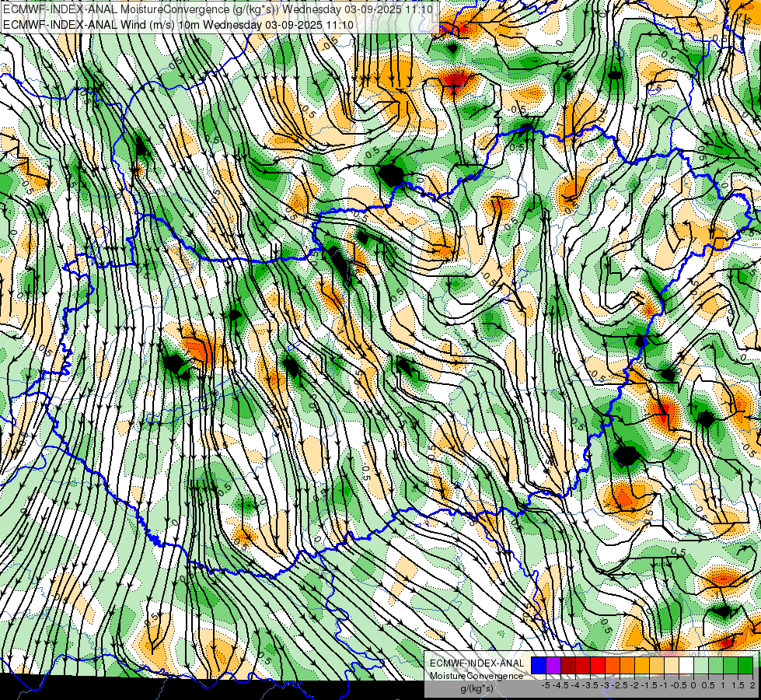Click the legend unit text 'g/(kg*s)'
The width and height of the screenshot is (761, 700).
pos(476,688)
